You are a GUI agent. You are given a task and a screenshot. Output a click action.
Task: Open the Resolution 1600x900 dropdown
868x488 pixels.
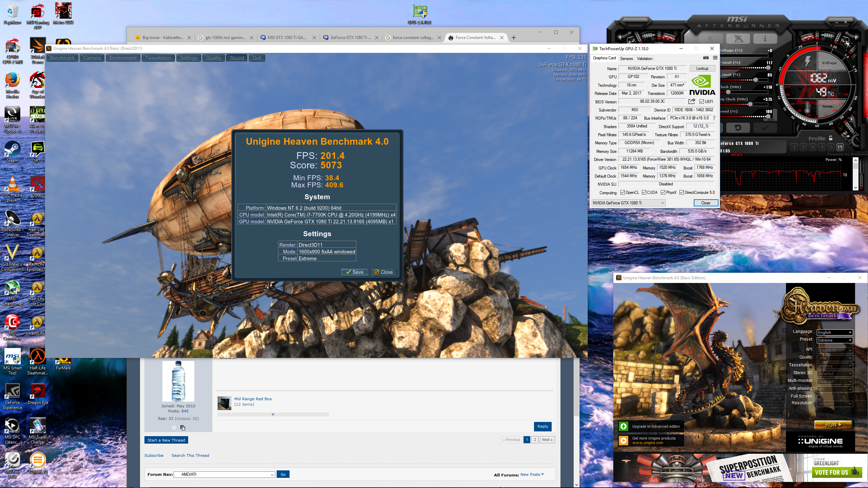pos(834,404)
